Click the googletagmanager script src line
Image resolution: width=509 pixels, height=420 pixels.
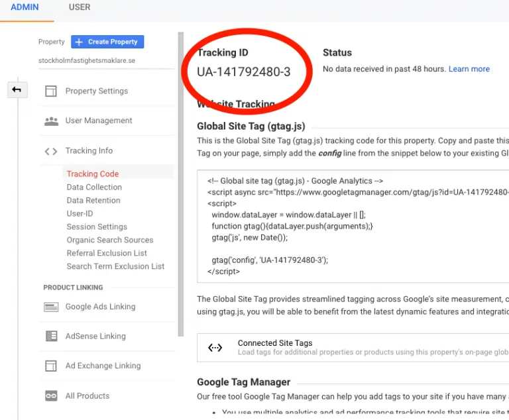click(358, 192)
